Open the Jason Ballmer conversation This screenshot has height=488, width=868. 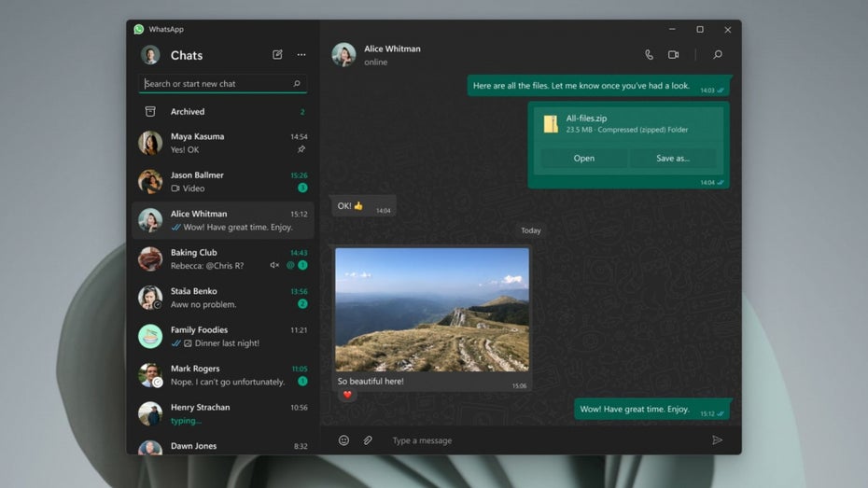click(222, 181)
